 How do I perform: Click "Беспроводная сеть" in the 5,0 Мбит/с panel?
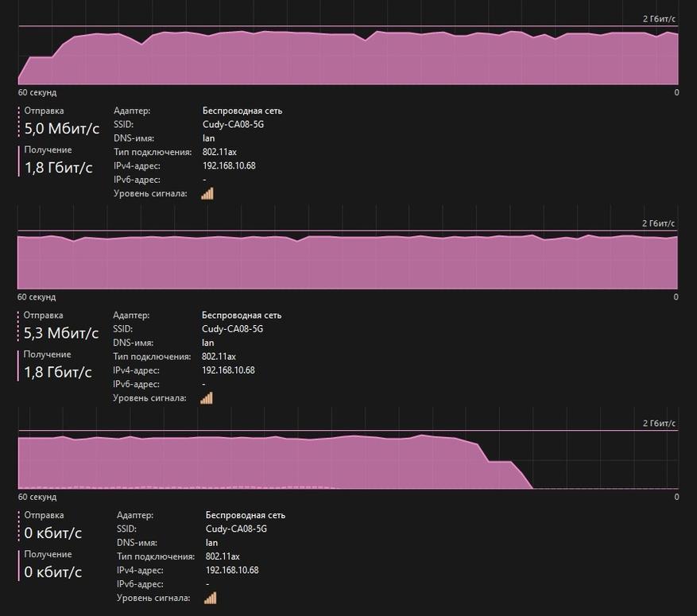[242, 110]
